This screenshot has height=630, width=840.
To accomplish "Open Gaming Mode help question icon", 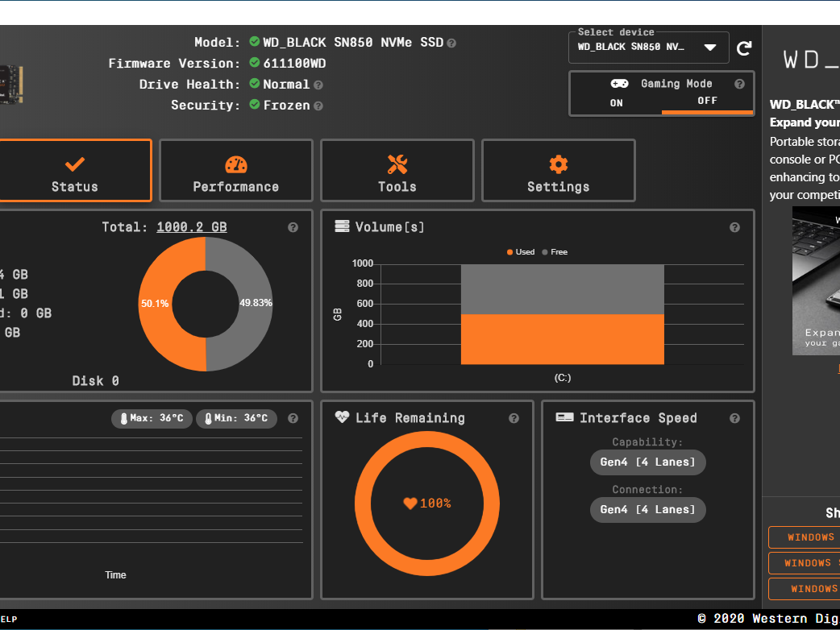I will pyautogui.click(x=739, y=84).
